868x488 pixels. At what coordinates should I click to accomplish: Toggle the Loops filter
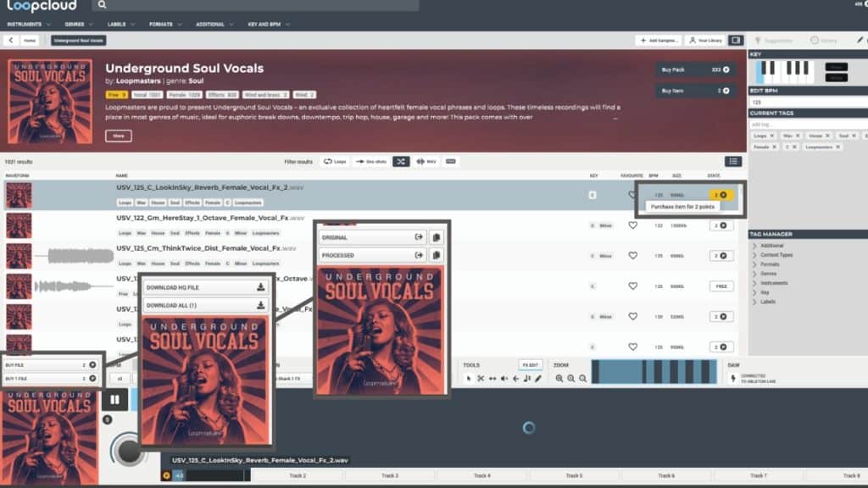[337, 161]
